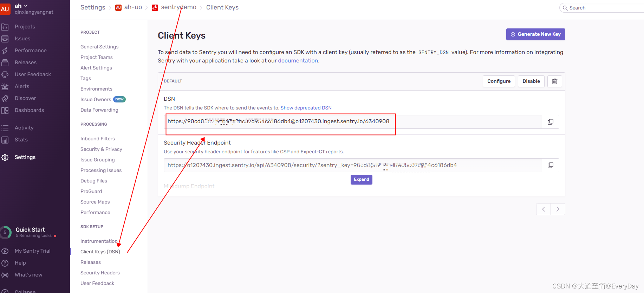This screenshot has width=644, height=293.
Task: Open Issue Owners menu item
Action: point(96,99)
